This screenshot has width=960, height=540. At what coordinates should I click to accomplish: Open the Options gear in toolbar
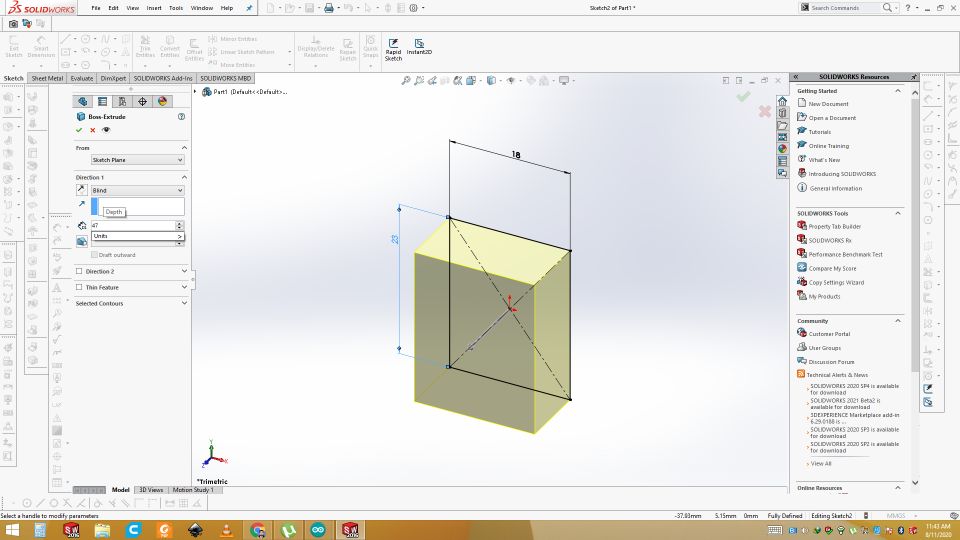(x=414, y=8)
